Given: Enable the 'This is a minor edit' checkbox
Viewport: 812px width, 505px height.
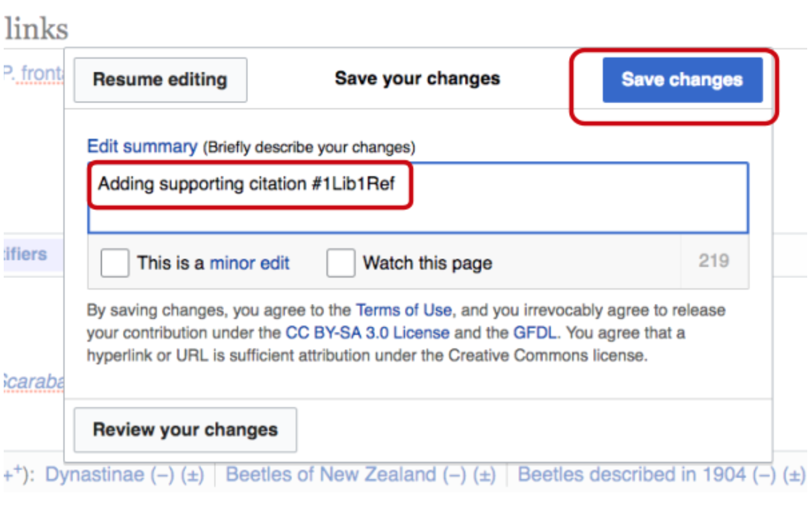Looking at the screenshot, I should 115,263.
